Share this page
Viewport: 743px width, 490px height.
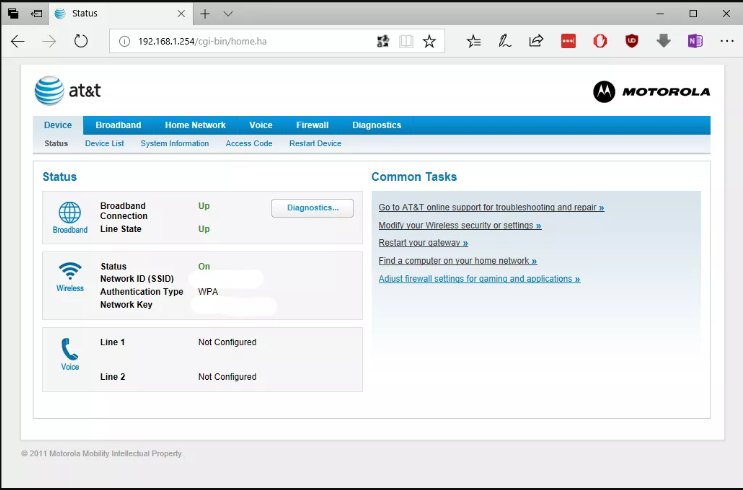[x=536, y=42]
